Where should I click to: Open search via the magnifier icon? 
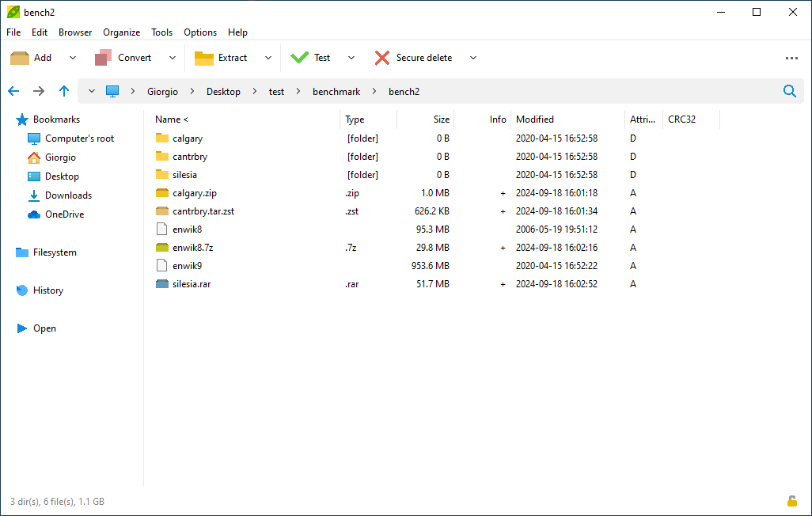tap(789, 91)
